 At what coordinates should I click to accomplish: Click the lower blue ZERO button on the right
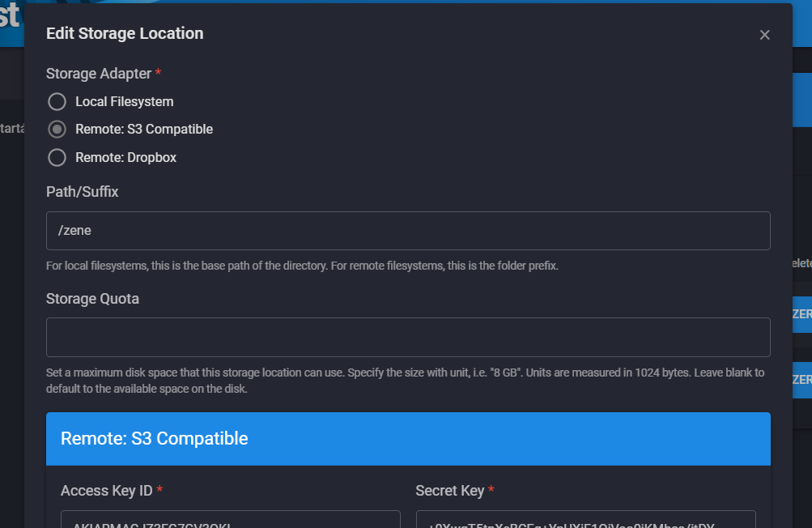coord(801,378)
